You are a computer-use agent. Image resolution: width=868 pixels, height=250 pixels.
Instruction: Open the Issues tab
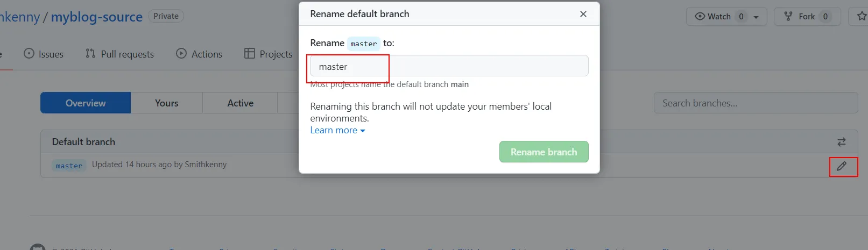(44, 54)
